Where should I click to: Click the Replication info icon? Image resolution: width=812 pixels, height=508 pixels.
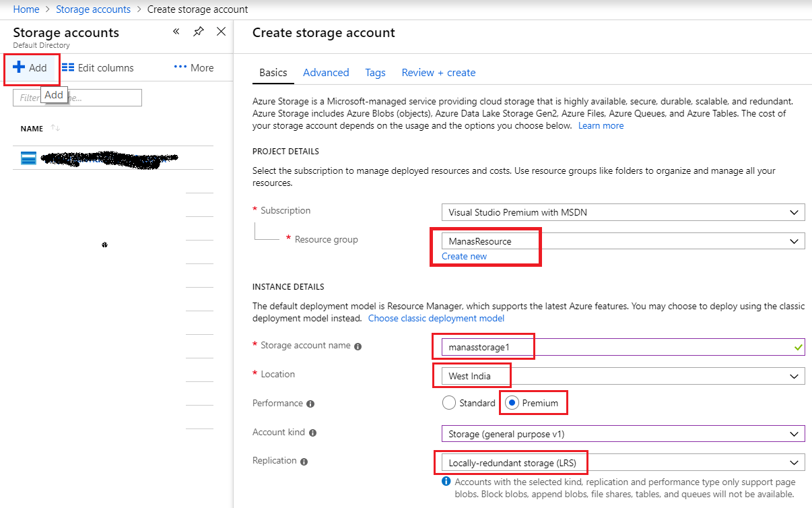[304, 462]
